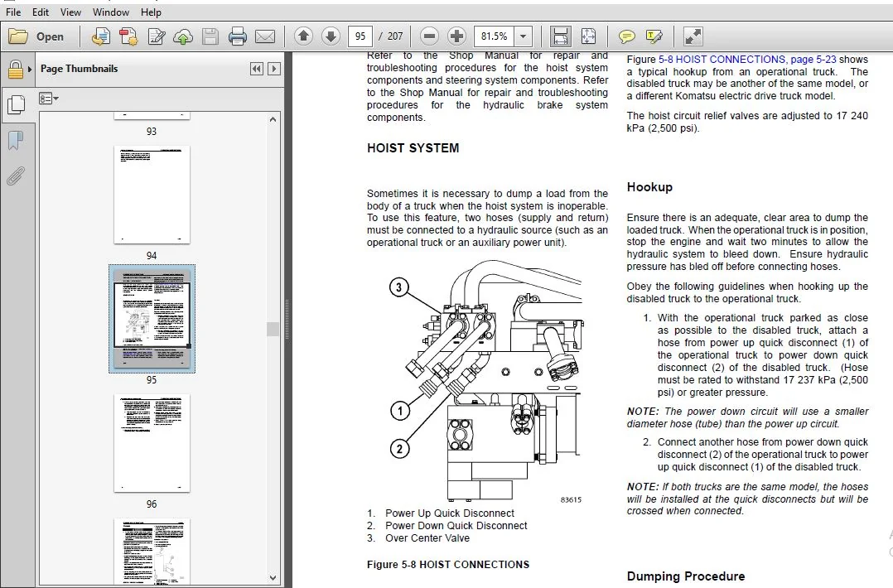Click the upload to cloud icon
Image resolution: width=893 pixels, height=588 pixels.
(x=183, y=36)
